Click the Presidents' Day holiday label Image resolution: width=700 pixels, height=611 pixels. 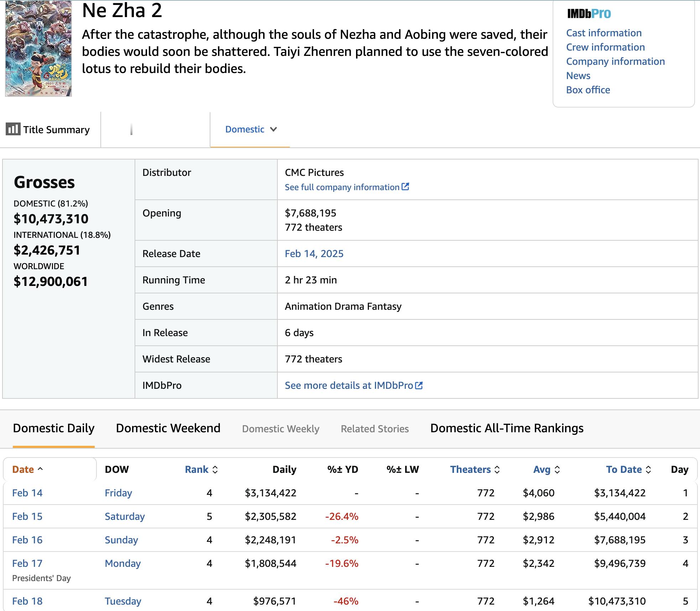tap(41, 578)
